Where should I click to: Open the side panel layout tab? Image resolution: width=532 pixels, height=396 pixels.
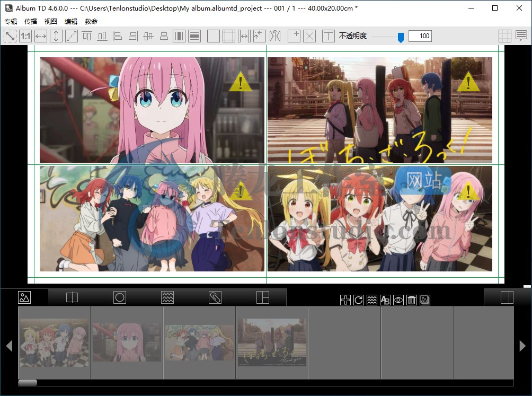point(507,297)
